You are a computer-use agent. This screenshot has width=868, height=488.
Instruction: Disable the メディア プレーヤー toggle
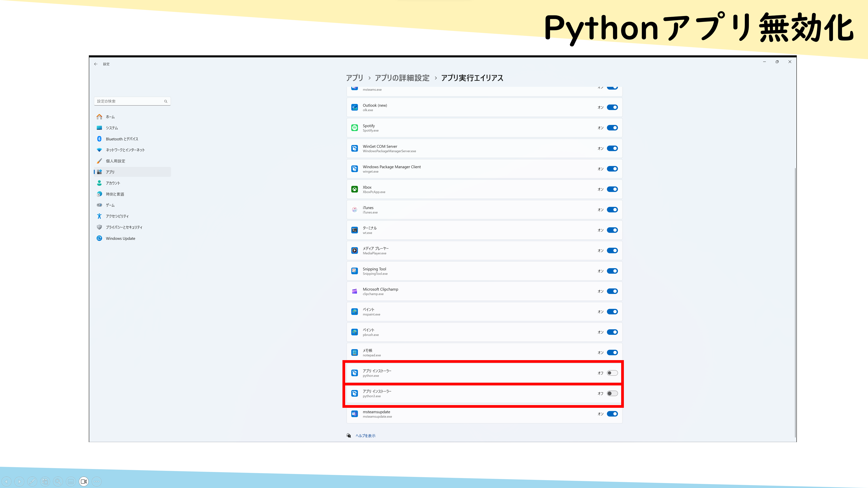612,251
